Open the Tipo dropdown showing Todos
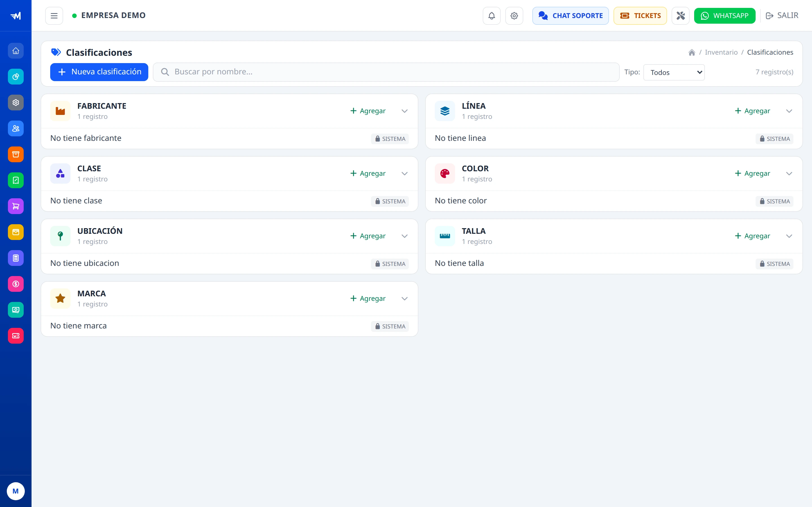Image resolution: width=812 pixels, height=507 pixels. pos(674,72)
